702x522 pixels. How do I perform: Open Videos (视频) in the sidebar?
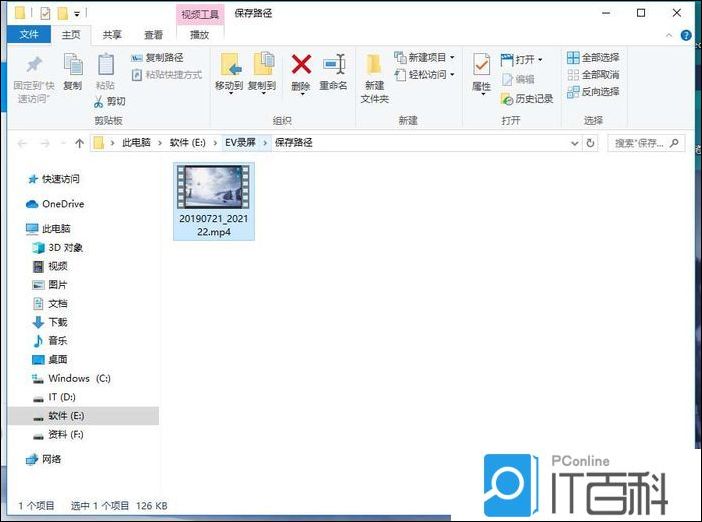(50, 266)
